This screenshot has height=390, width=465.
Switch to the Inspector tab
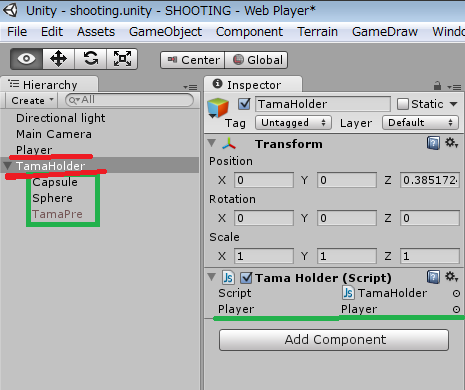(x=253, y=85)
